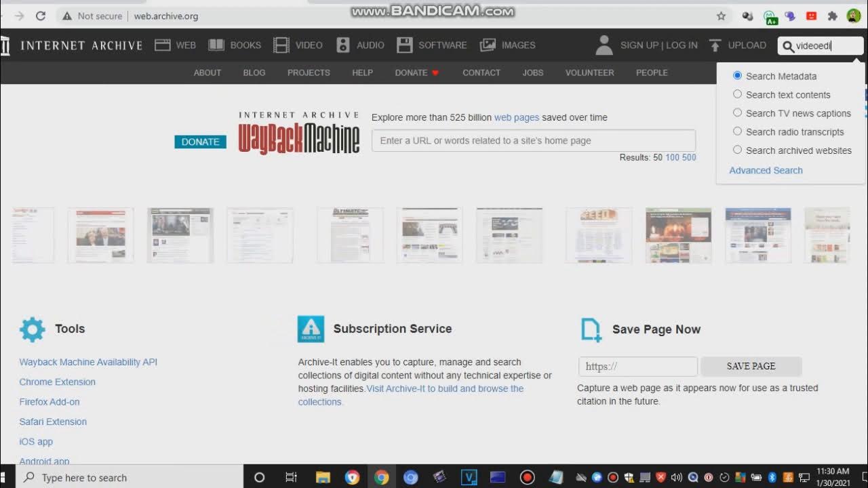Reload the page in Chrome
Viewport: 868px width, 488px height.
[41, 16]
